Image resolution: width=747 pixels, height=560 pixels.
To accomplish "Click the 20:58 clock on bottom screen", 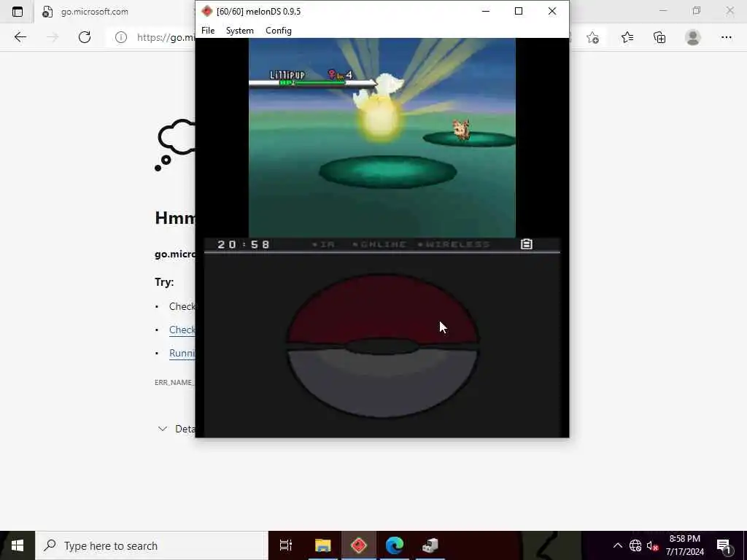I will 244,244.
